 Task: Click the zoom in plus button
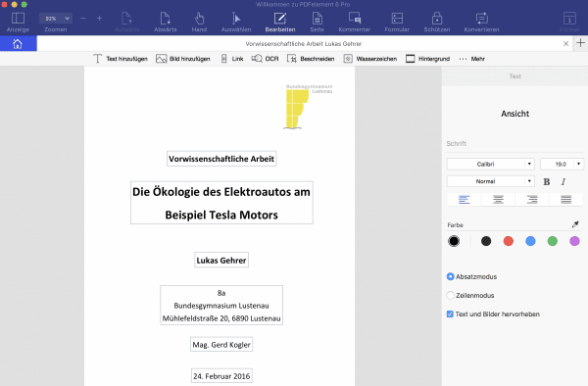click(99, 19)
